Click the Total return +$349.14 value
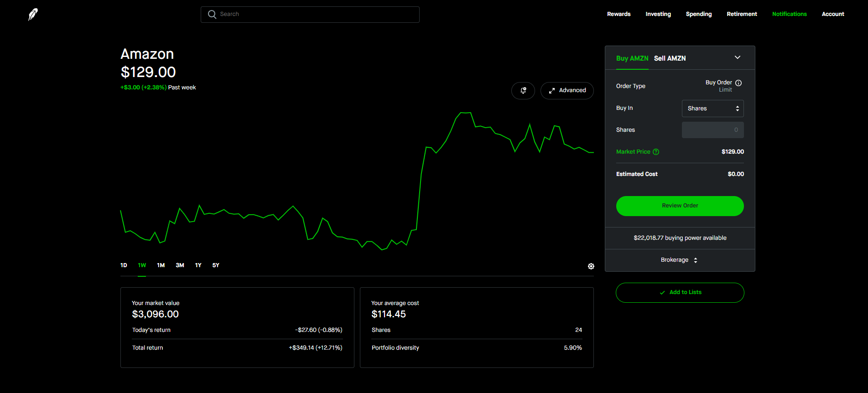Screen dimensions: 868x393 316,348
